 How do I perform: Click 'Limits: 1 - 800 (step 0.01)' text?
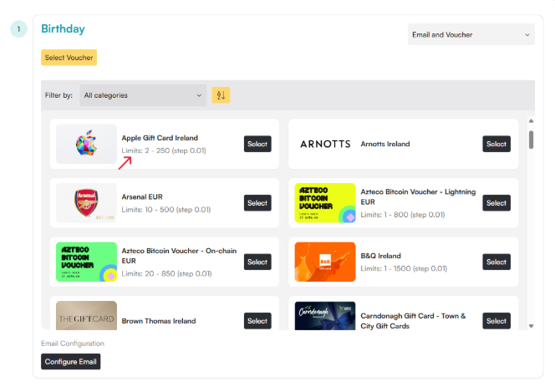(x=403, y=215)
